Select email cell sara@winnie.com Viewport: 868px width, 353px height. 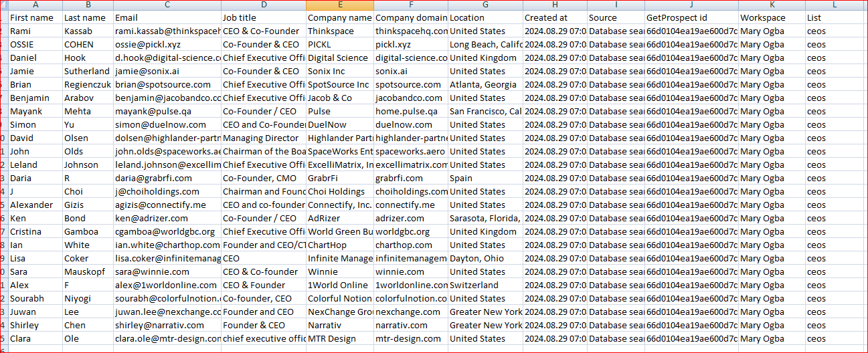click(x=167, y=271)
